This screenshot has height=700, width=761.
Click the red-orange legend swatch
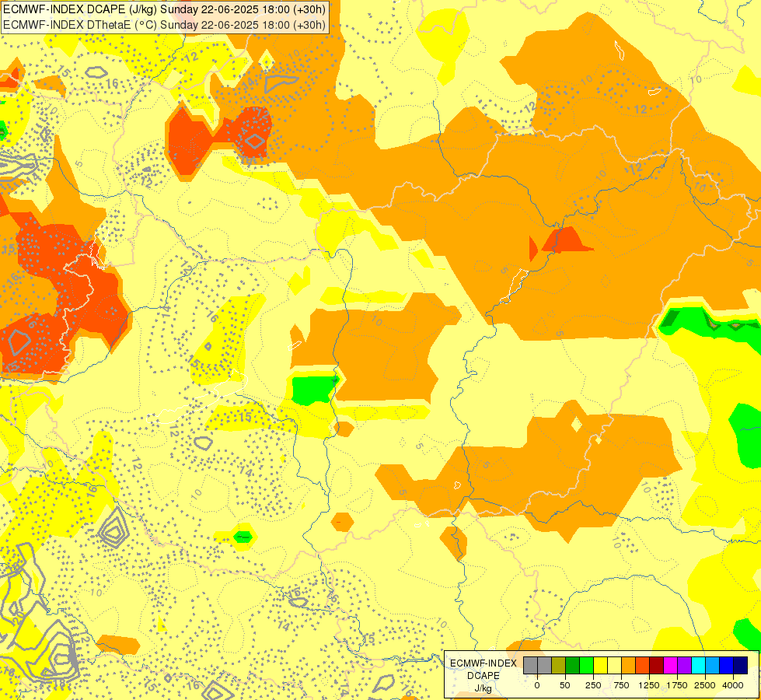643,665
